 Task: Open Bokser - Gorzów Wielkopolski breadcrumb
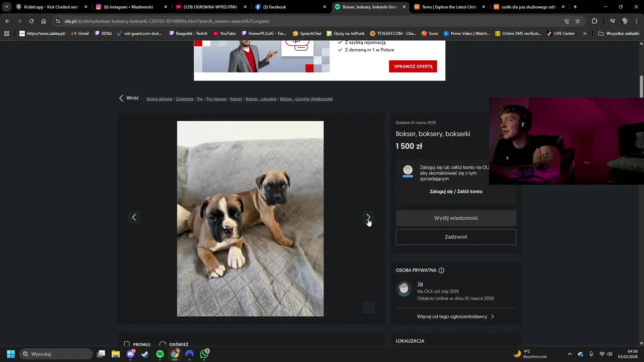coord(306,99)
